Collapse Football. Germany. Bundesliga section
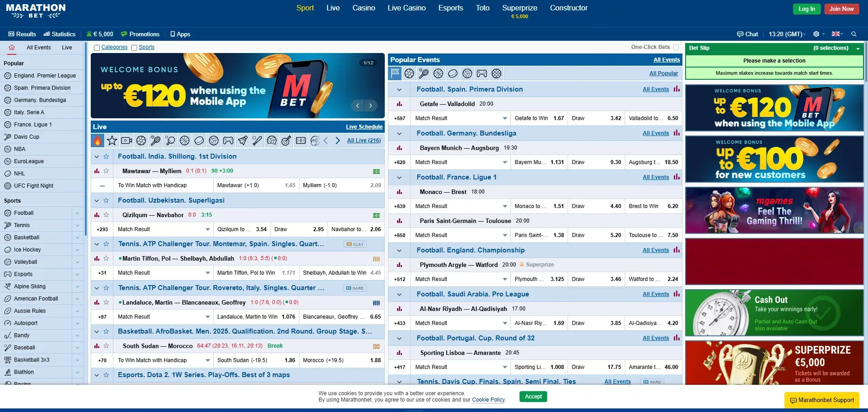 coord(399,134)
